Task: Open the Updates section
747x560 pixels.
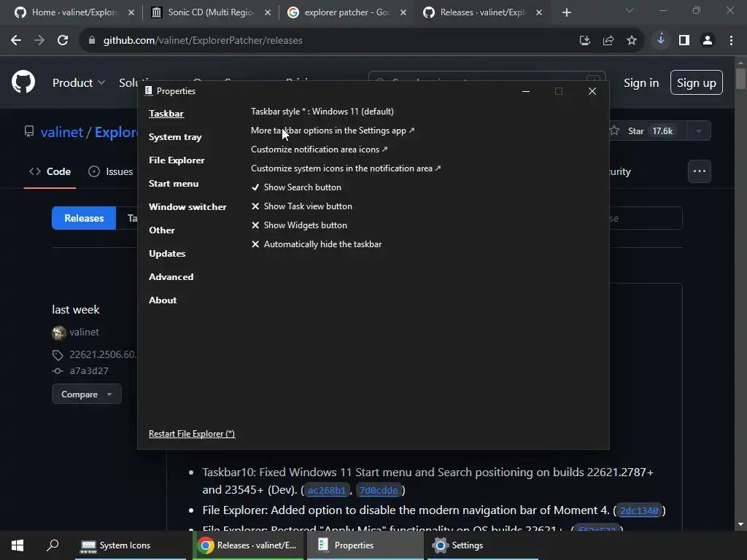Action: [167, 253]
